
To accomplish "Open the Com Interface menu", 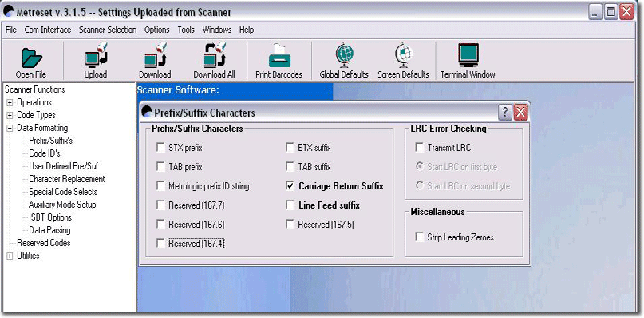I will [x=48, y=30].
